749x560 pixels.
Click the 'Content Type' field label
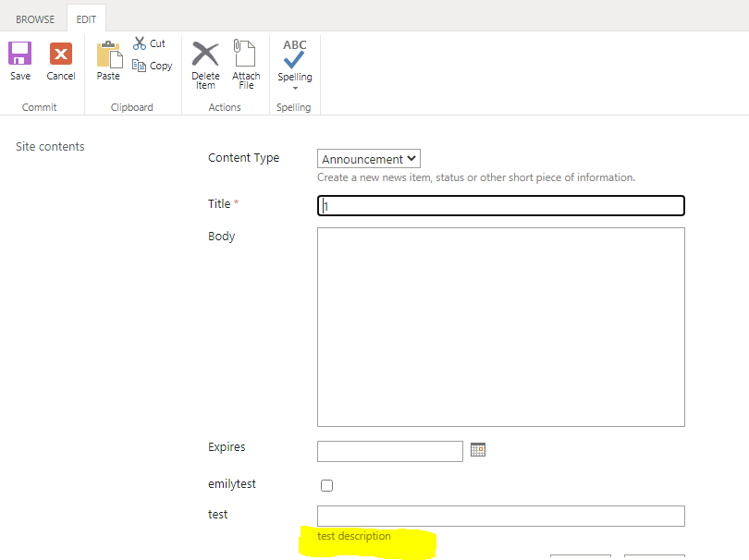243,158
